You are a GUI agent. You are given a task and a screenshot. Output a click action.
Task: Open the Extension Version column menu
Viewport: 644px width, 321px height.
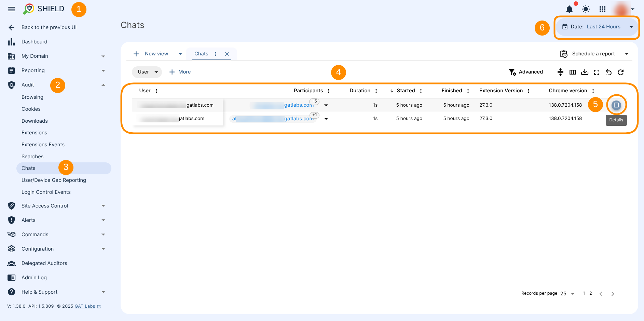(529, 91)
